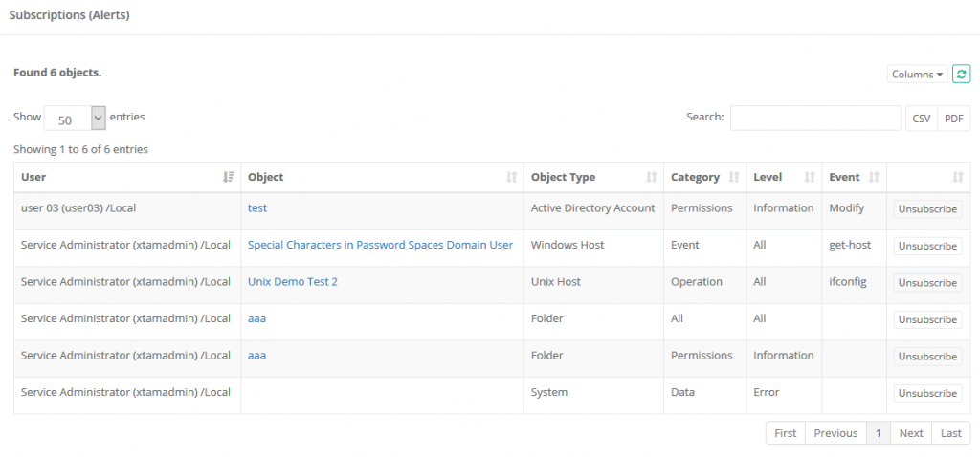Go to the Next page
Image resolution: width=980 pixels, height=457 pixels.
click(x=911, y=433)
